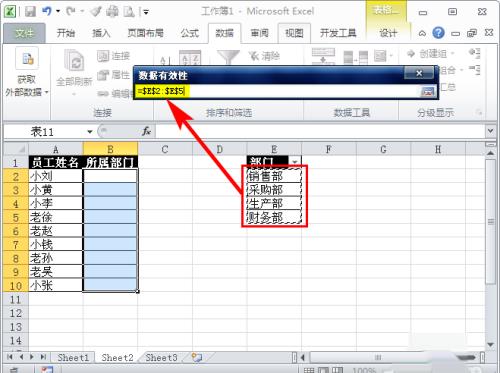Screen dimensions: 500x373
Task: Click the Filter funnel icon
Action: [228, 57]
